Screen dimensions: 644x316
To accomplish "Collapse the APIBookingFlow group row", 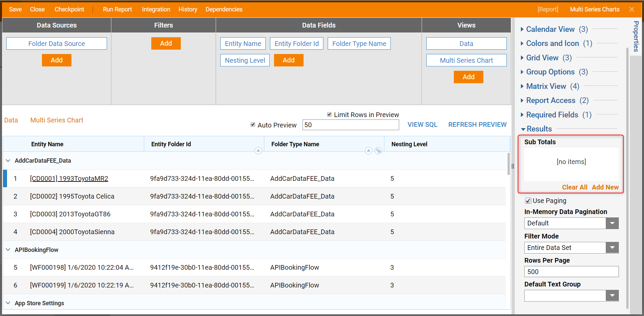I will pyautogui.click(x=8, y=250).
